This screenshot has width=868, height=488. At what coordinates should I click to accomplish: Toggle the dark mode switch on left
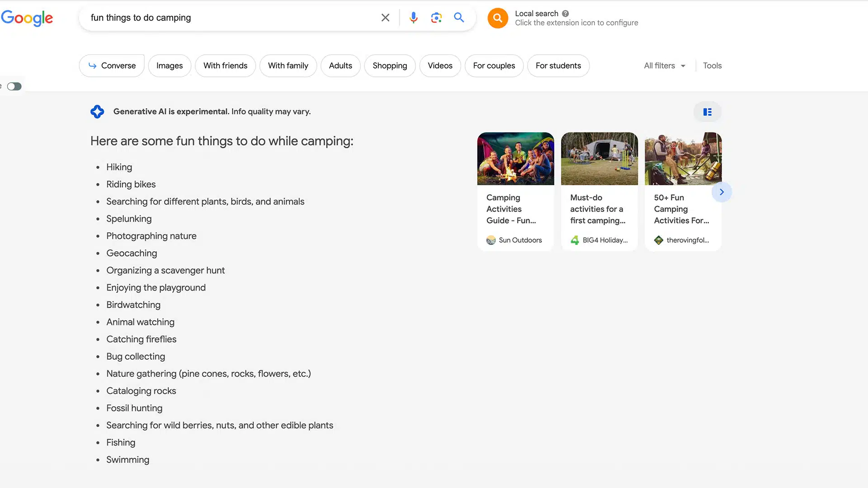pos(14,86)
